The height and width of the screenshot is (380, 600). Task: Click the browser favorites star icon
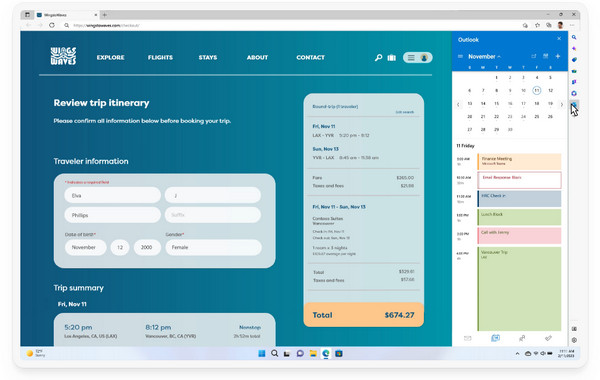click(x=537, y=25)
